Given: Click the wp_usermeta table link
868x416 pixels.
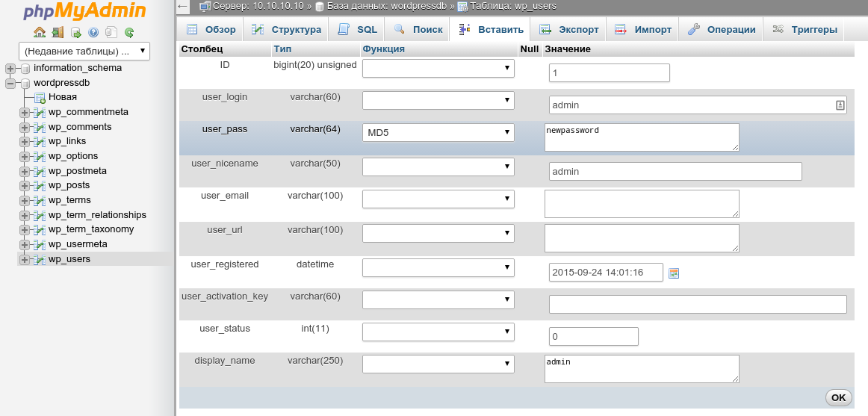Looking at the screenshot, I should [78, 244].
